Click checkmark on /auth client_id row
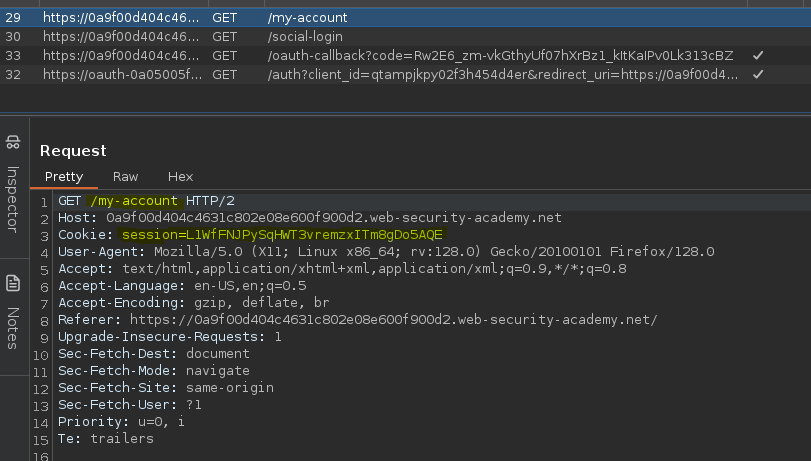Image resolution: width=811 pixels, height=461 pixels. point(758,75)
